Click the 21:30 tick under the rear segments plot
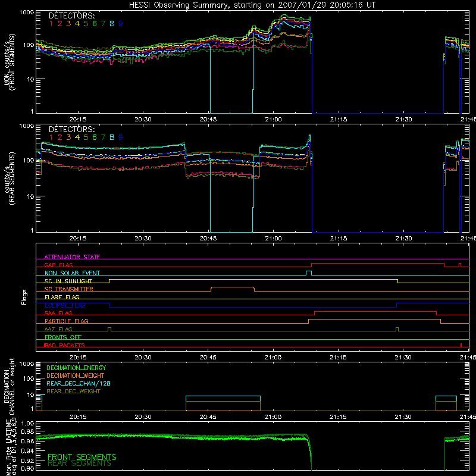The width and height of the screenshot is (476, 476). (404, 239)
